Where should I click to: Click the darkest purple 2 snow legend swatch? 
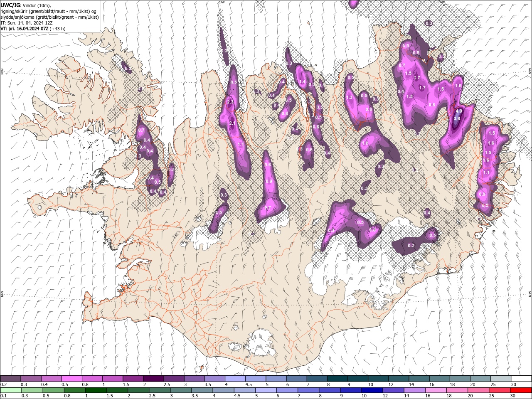click(x=153, y=378)
